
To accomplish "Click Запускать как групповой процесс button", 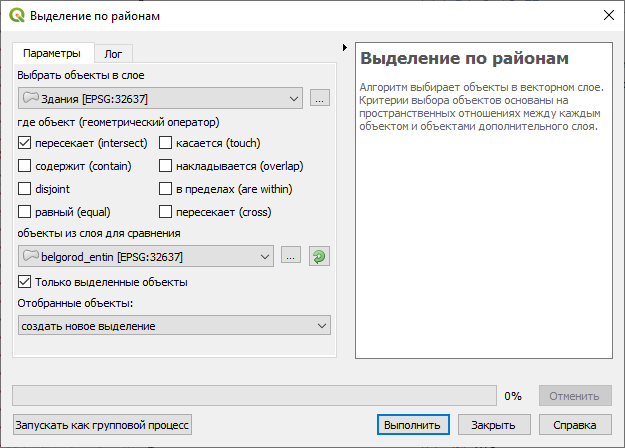I will click(102, 425).
